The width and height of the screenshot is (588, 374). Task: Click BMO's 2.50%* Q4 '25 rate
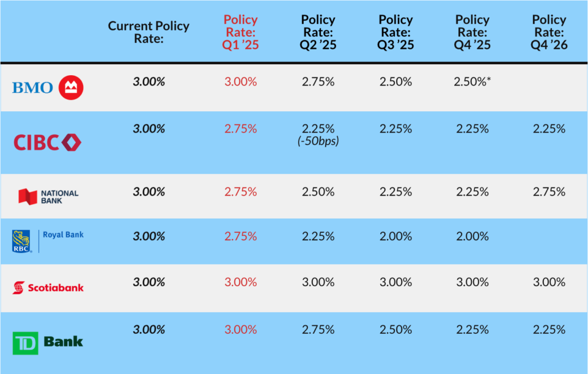click(473, 81)
